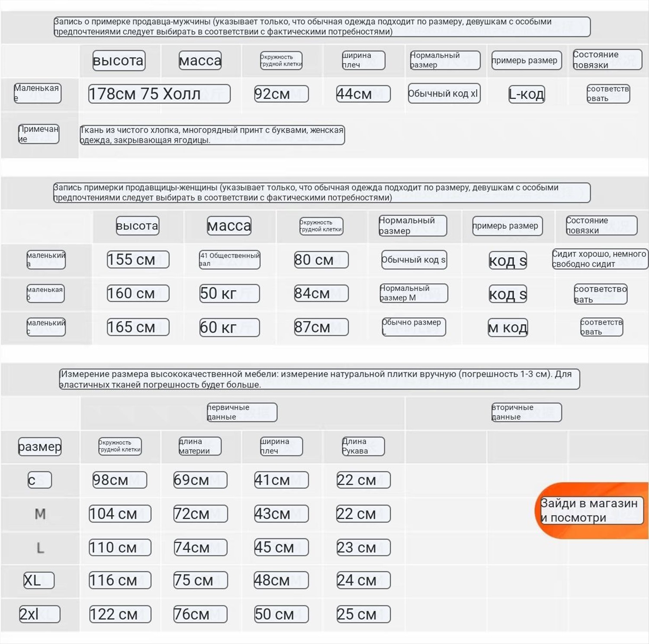
Task: Click the '155 см' height cell
Action: (138, 260)
